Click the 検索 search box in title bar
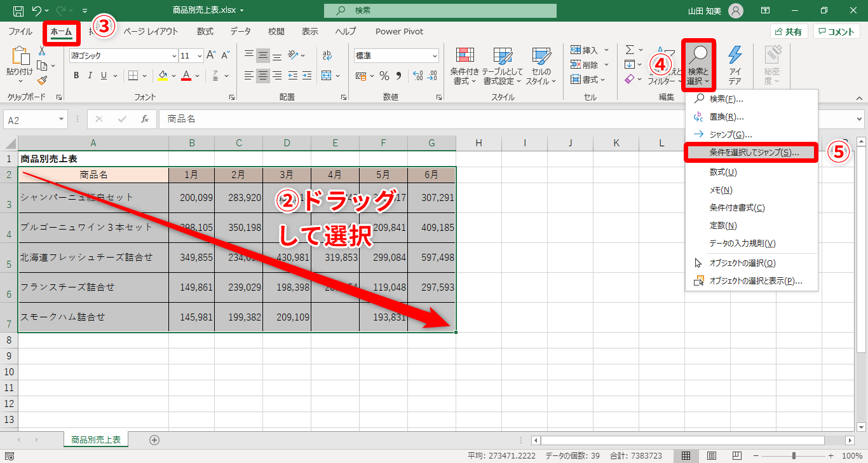This screenshot has height=463, width=868. [440, 11]
